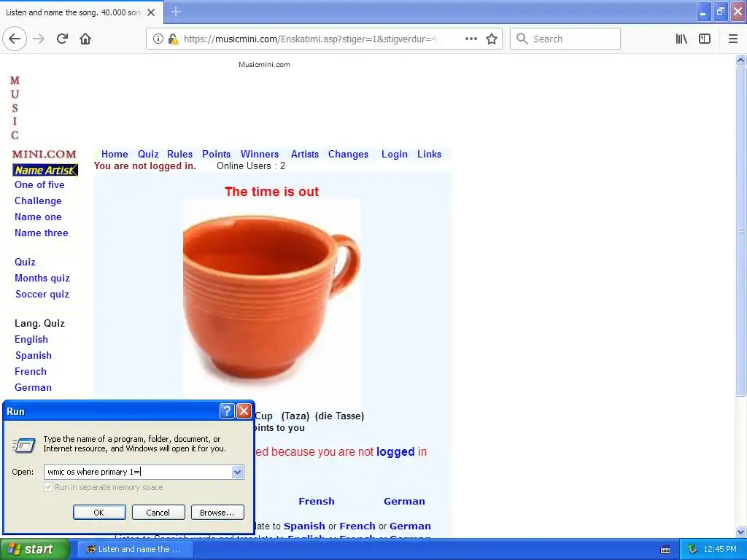Close the Run dialog with red X
Screen dimensions: 747x560
click(244, 411)
